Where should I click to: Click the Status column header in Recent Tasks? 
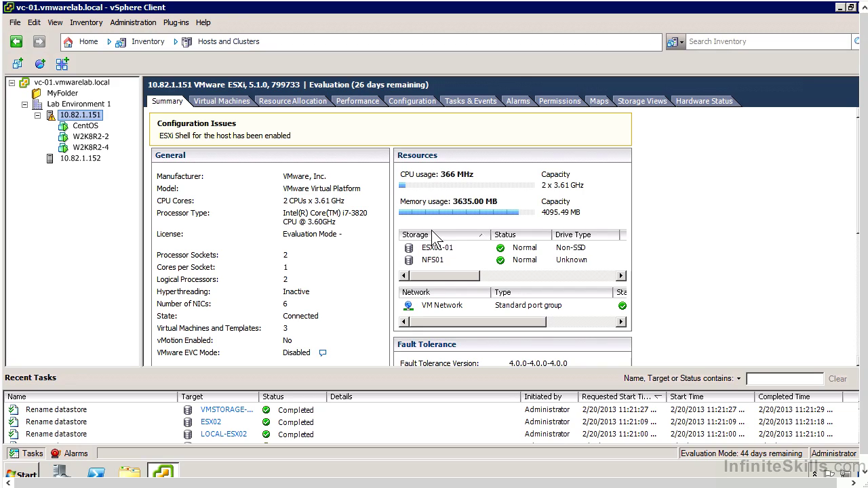coord(293,396)
